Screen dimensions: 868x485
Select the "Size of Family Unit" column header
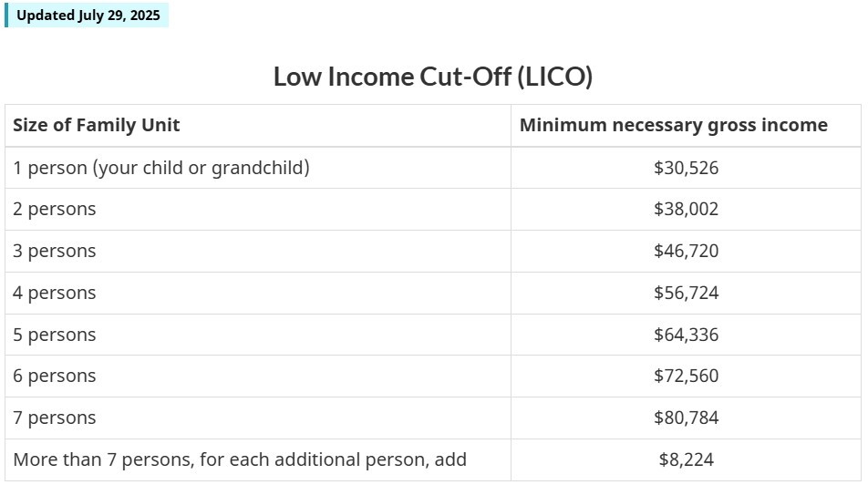(97, 126)
